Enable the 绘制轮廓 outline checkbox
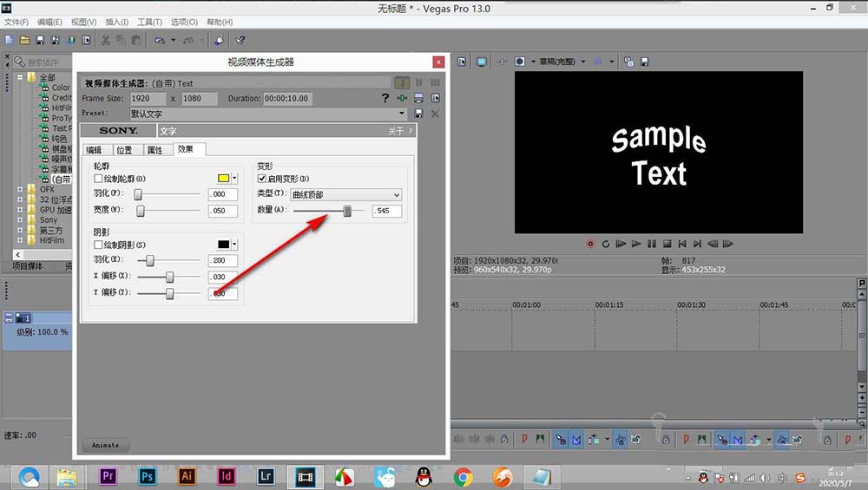Screen dimensions: 868x490 pyautogui.click(x=99, y=178)
